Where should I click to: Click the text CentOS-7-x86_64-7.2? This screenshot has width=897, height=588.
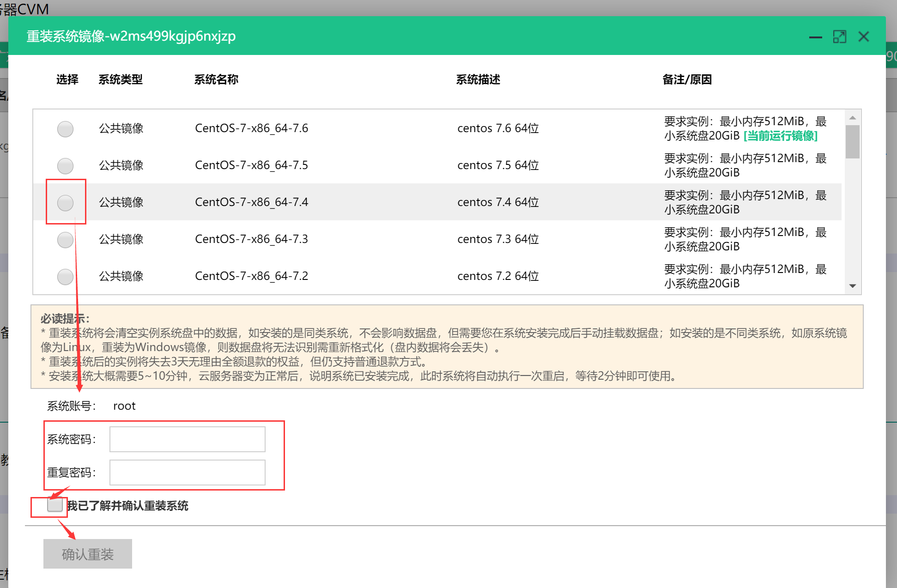pos(252,276)
